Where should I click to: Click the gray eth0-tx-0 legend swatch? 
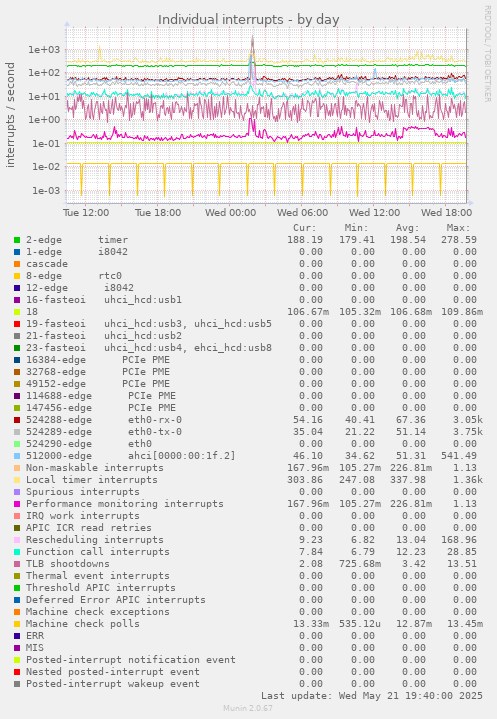17,432
